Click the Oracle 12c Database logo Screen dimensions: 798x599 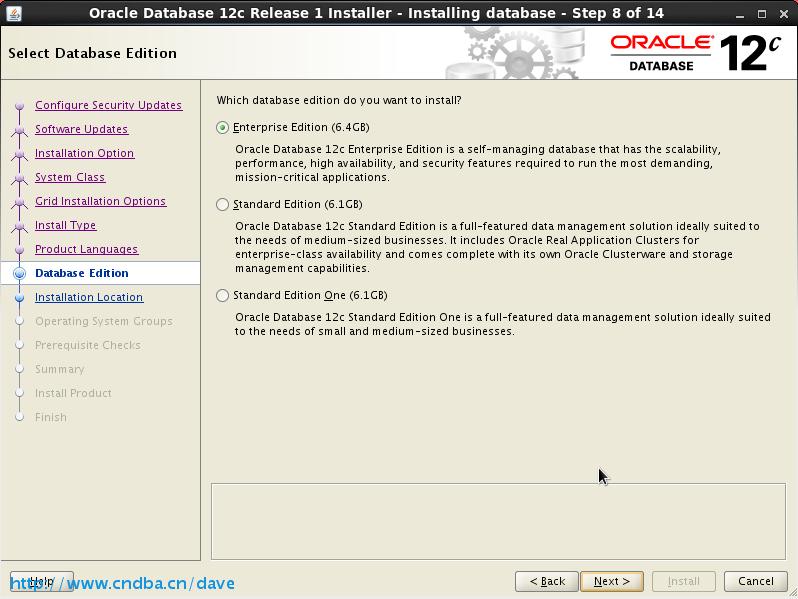click(x=696, y=53)
